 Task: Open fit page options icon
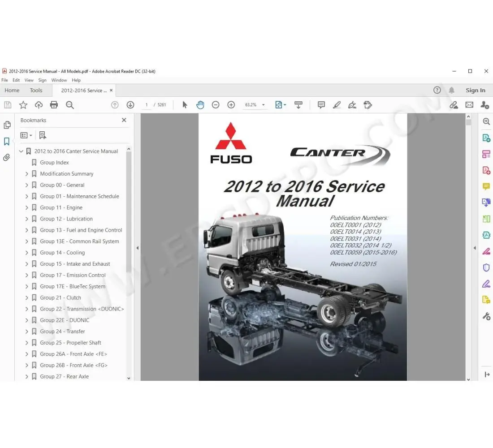[x=280, y=105]
